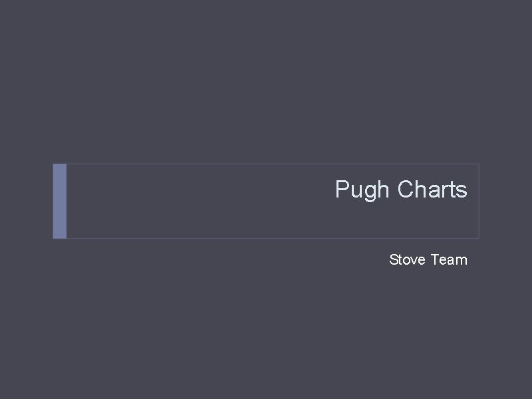
Task: Click the capital 'P' in 'Pugh'
Action: pyautogui.click(x=342, y=190)
